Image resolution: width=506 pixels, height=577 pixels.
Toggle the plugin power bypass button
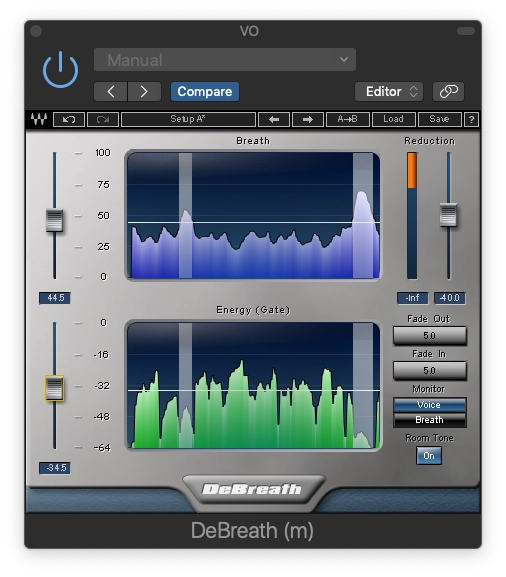tap(60, 70)
